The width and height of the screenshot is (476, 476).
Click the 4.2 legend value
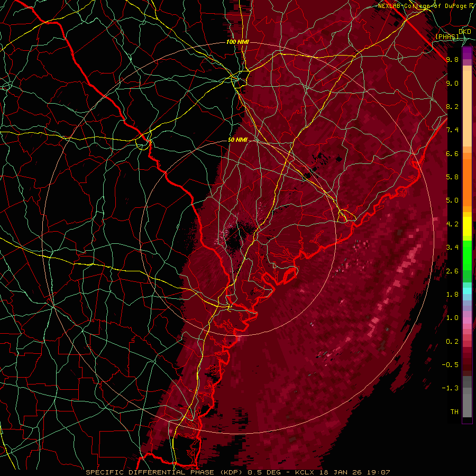pos(452,224)
